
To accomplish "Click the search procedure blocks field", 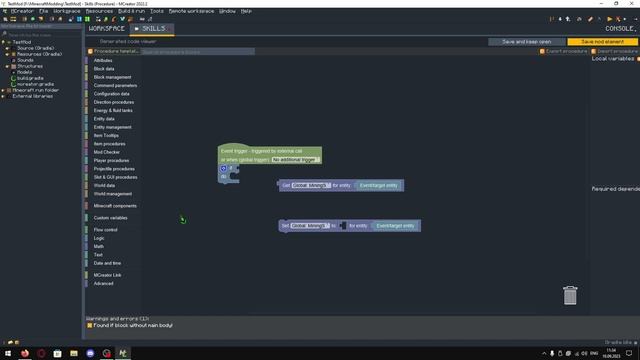I will (x=198, y=52).
